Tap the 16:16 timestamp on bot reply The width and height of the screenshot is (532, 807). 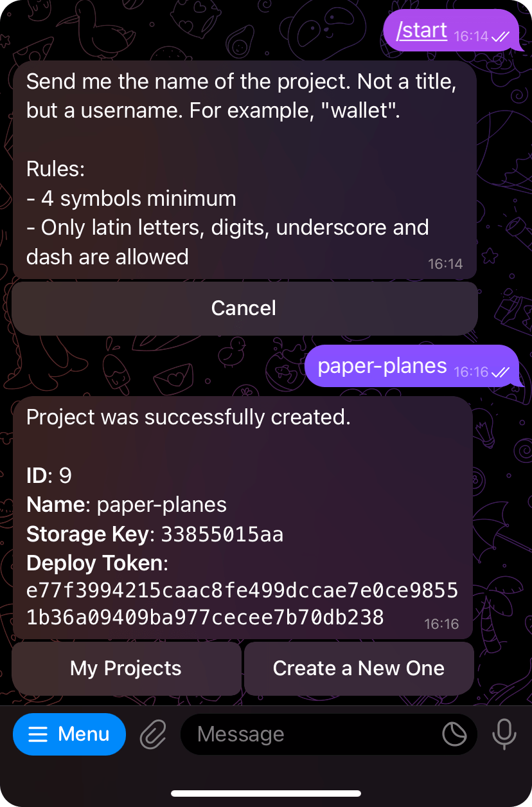pyautogui.click(x=441, y=624)
